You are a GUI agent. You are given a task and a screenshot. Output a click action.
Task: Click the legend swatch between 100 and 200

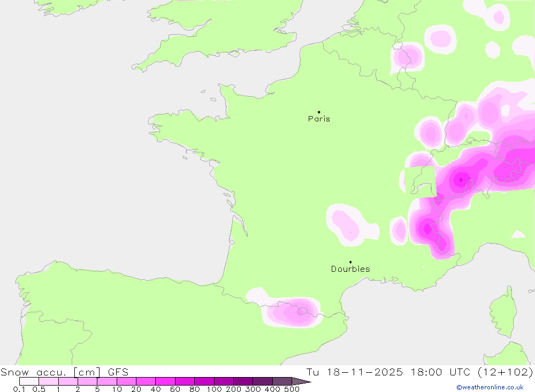[224, 381]
